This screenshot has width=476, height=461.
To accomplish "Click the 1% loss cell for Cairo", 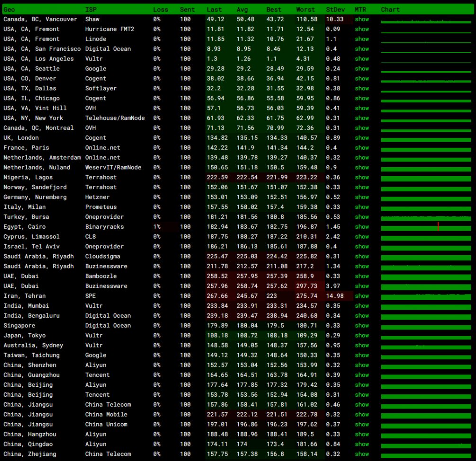I will pos(157,227).
